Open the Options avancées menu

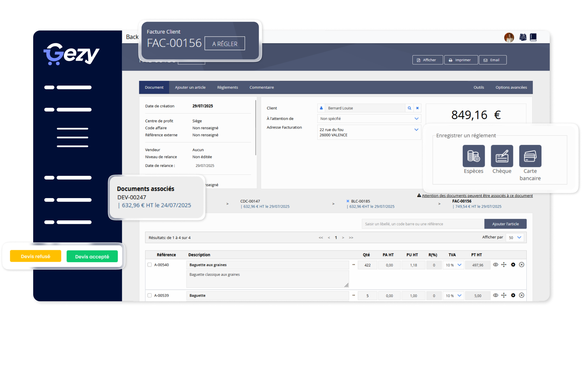click(x=511, y=87)
